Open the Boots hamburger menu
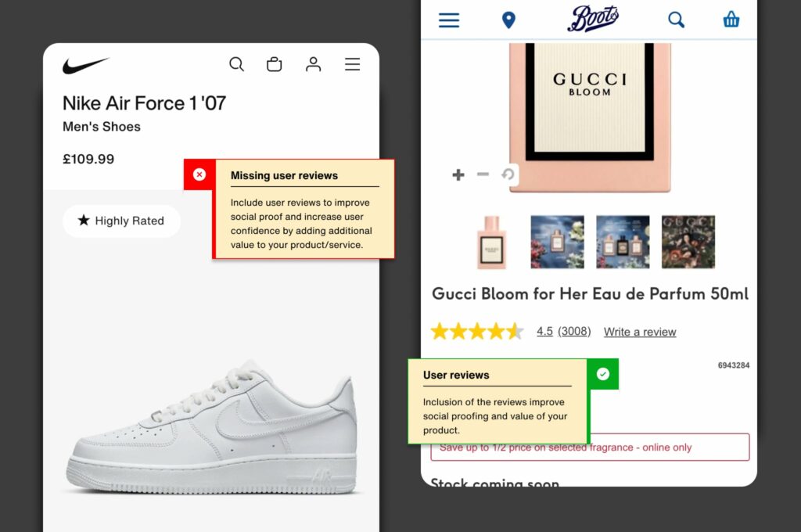This screenshot has height=532, width=801. click(x=448, y=20)
